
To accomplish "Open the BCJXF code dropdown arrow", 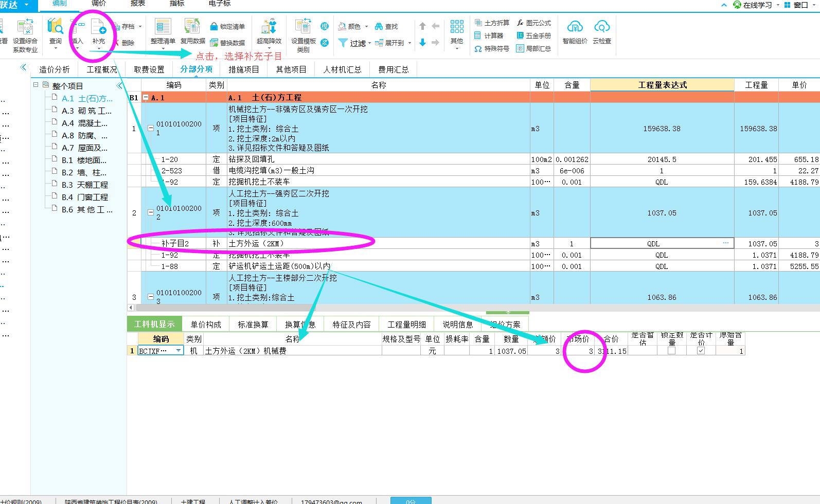I will point(179,351).
